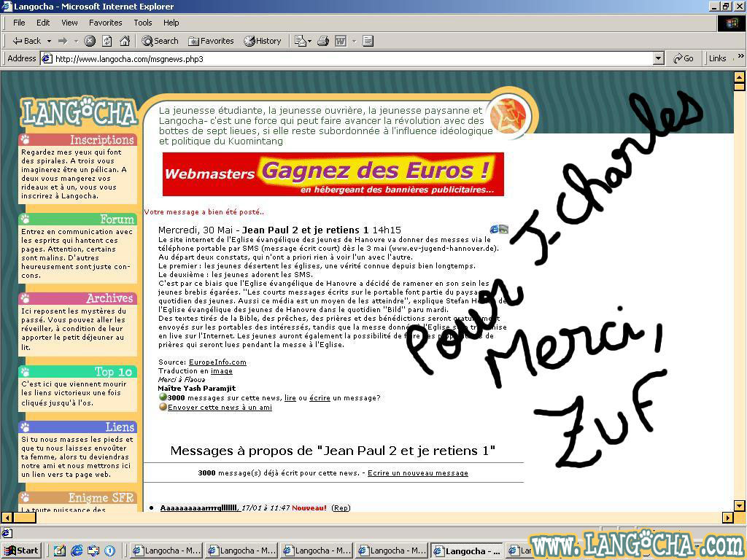747x560 pixels.
Task: Launch Internet Explorer from Quick Launch
Action: click(77, 551)
